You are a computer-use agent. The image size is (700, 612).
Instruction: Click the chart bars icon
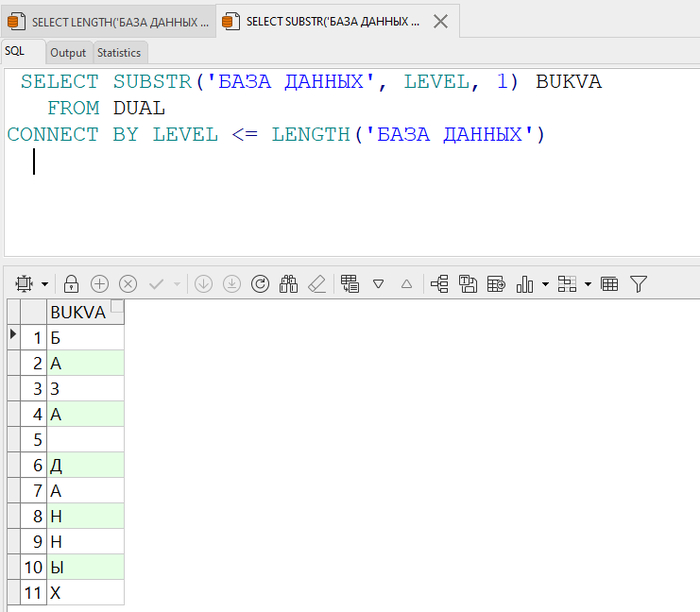525,284
